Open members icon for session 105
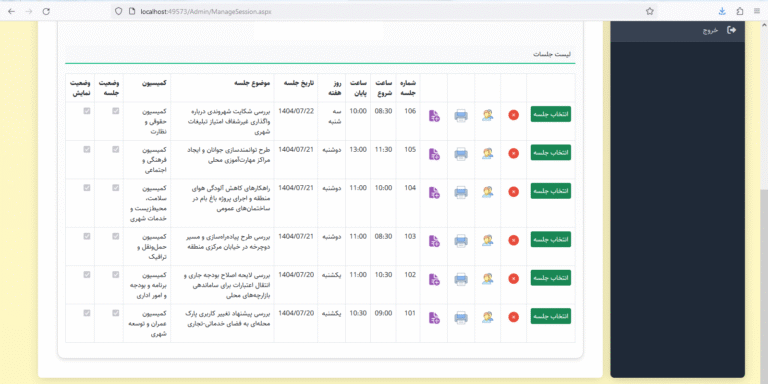 coord(487,153)
